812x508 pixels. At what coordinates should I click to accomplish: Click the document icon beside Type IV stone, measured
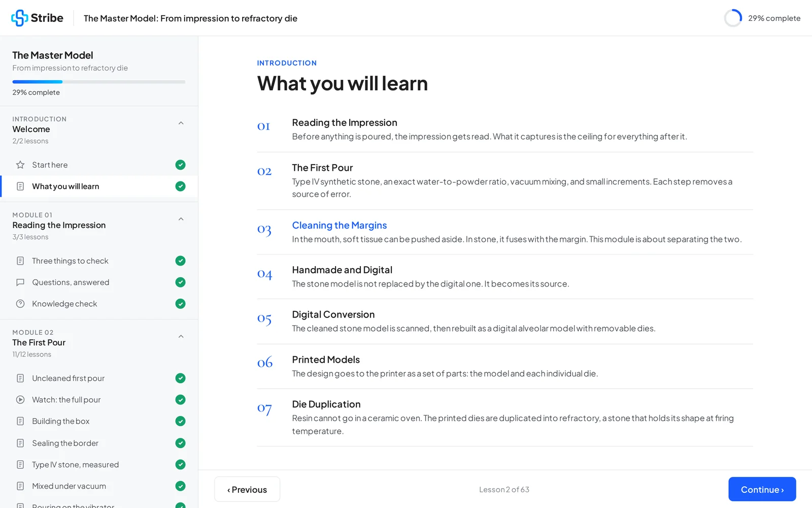pos(20,464)
